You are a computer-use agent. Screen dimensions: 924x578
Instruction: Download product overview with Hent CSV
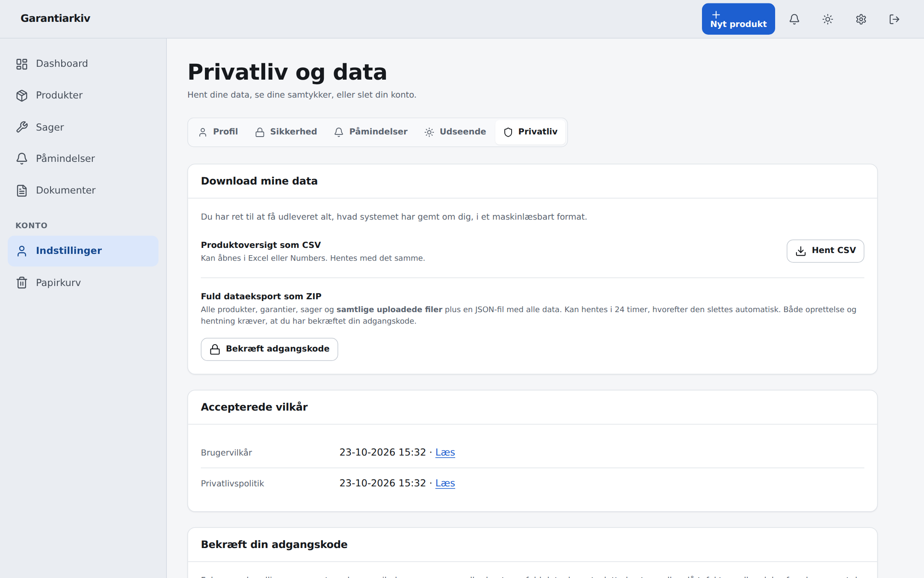coord(825,251)
